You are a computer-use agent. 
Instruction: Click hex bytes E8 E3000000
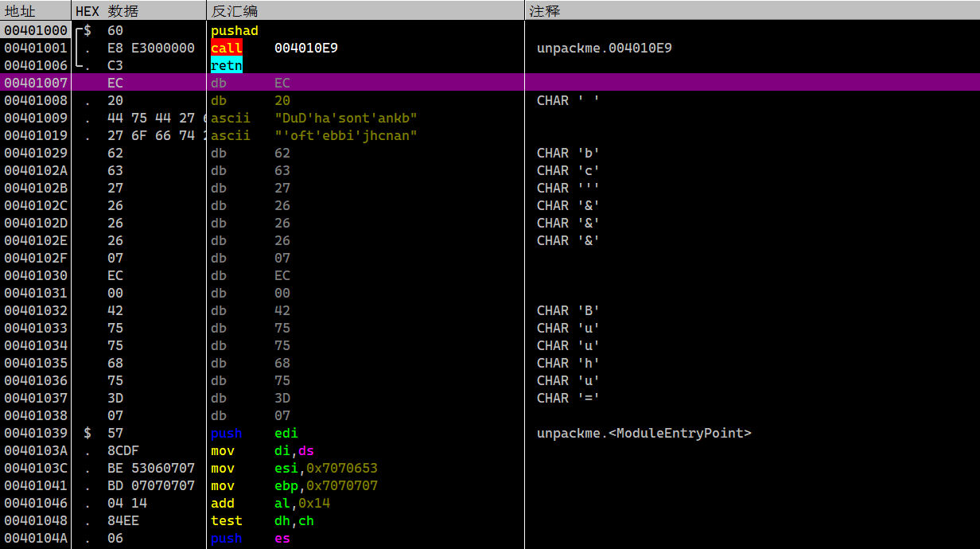[x=150, y=48]
